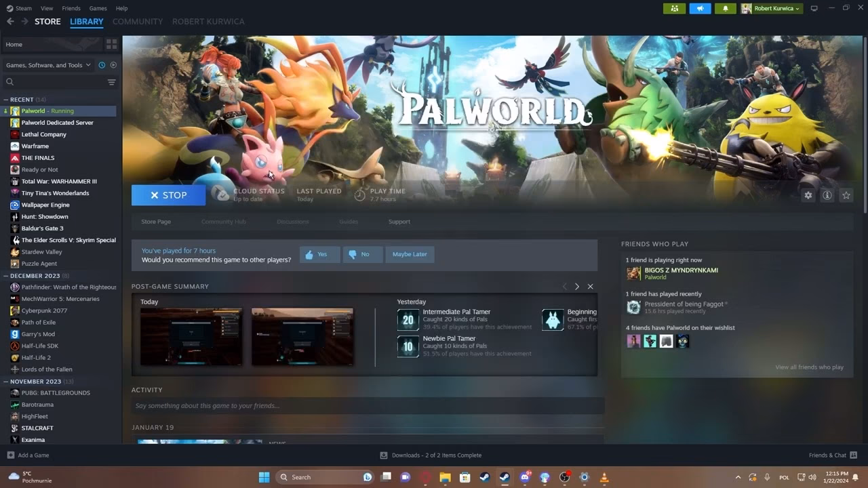Open the Store tab
Image resolution: width=868 pixels, height=488 pixels.
[47, 22]
